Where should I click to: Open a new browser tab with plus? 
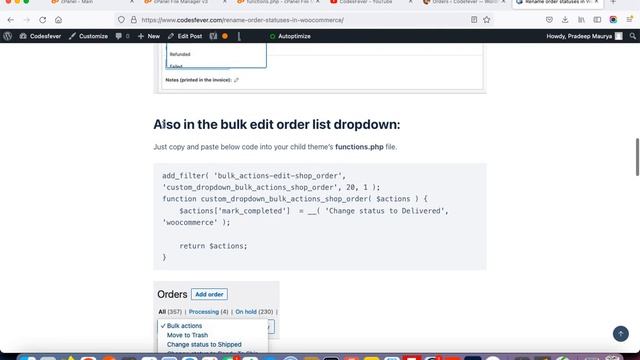tap(613, 2)
